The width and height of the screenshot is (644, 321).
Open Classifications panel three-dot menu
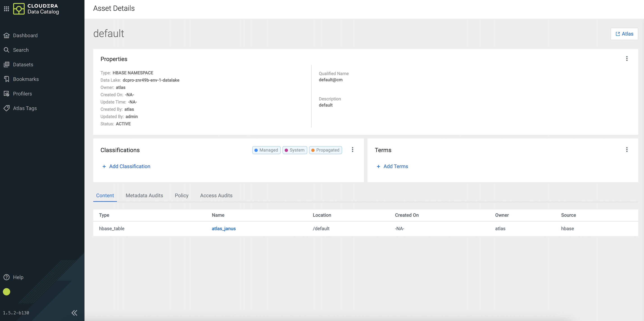point(352,149)
